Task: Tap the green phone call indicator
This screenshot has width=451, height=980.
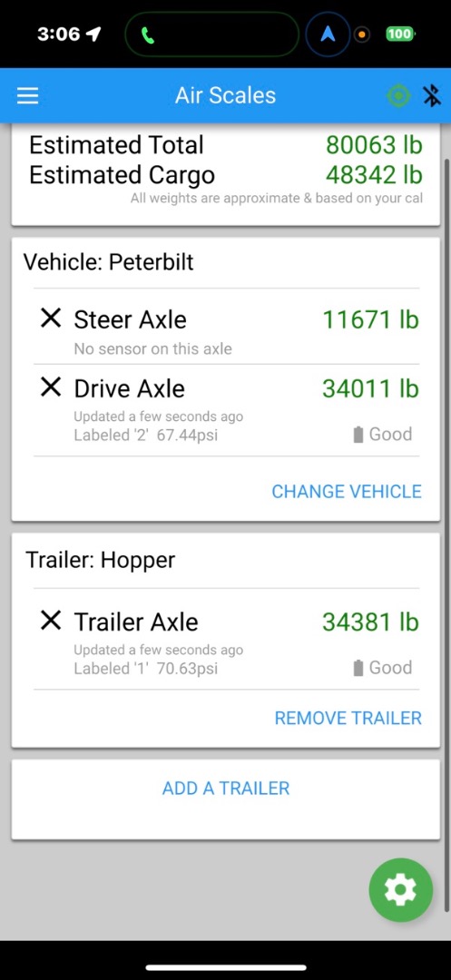Action: pos(147,35)
